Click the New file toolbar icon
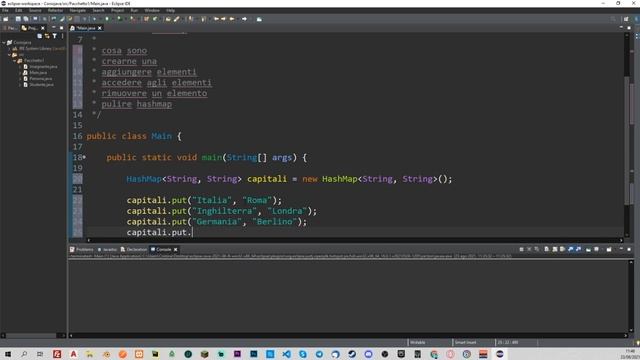Image resolution: width=640 pixels, height=360 pixels. (5, 19)
